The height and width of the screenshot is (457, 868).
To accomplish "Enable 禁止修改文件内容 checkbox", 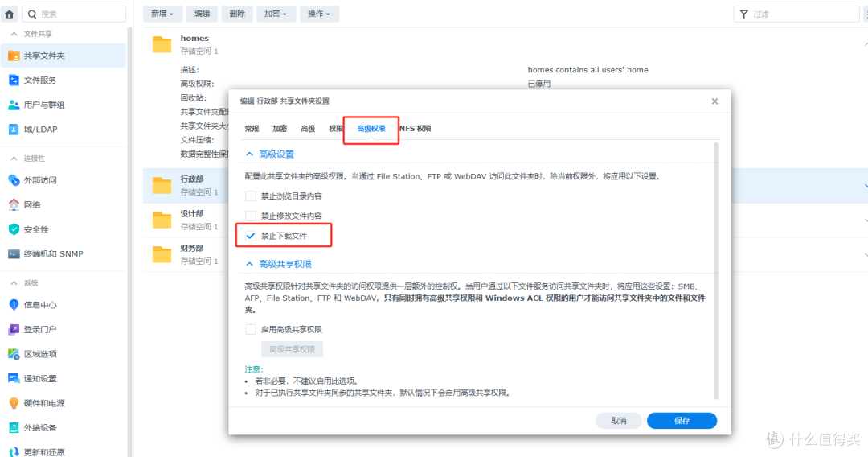I will [251, 216].
